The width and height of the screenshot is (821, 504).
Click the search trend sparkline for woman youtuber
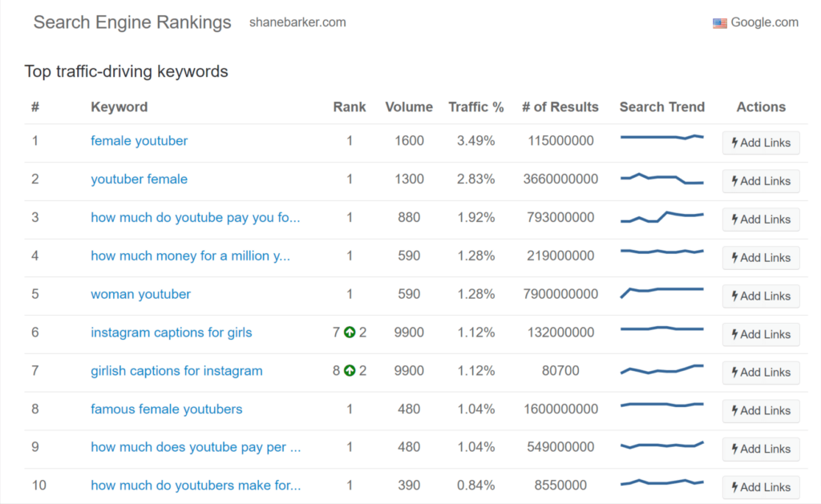(x=661, y=292)
